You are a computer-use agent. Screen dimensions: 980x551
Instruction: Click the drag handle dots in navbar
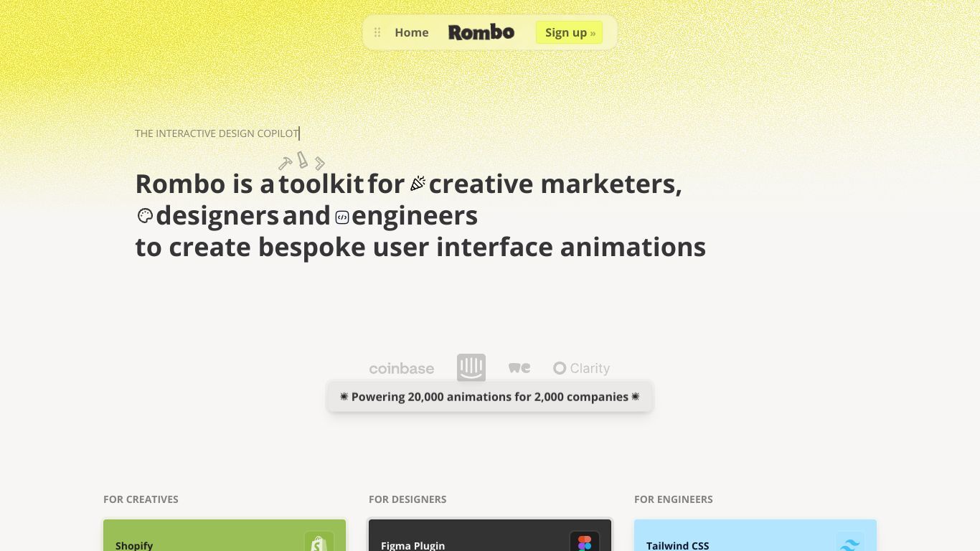pyautogui.click(x=377, y=32)
